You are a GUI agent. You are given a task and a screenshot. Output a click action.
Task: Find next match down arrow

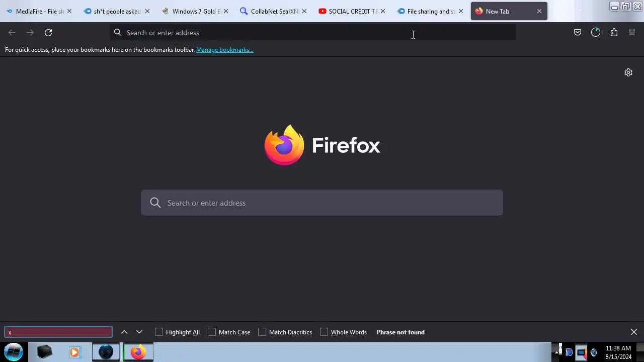click(139, 332)
